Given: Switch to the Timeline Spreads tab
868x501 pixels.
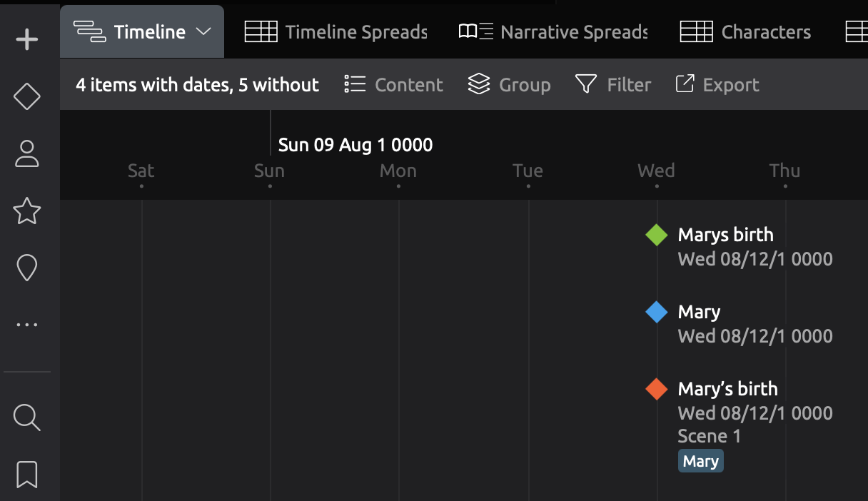Looking at the screenshot, I should [x=336, y=32].
